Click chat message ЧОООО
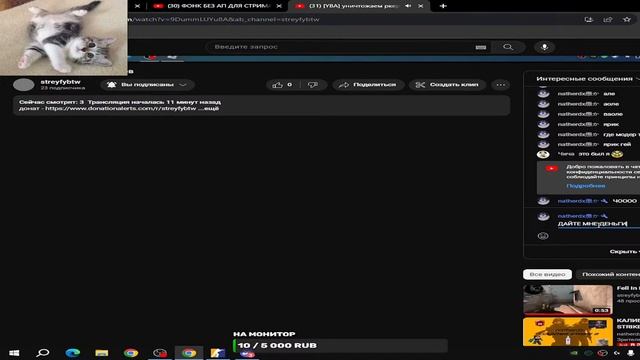Image resolution: width=640 pixels, height=360 pixels. pos(624,201)
